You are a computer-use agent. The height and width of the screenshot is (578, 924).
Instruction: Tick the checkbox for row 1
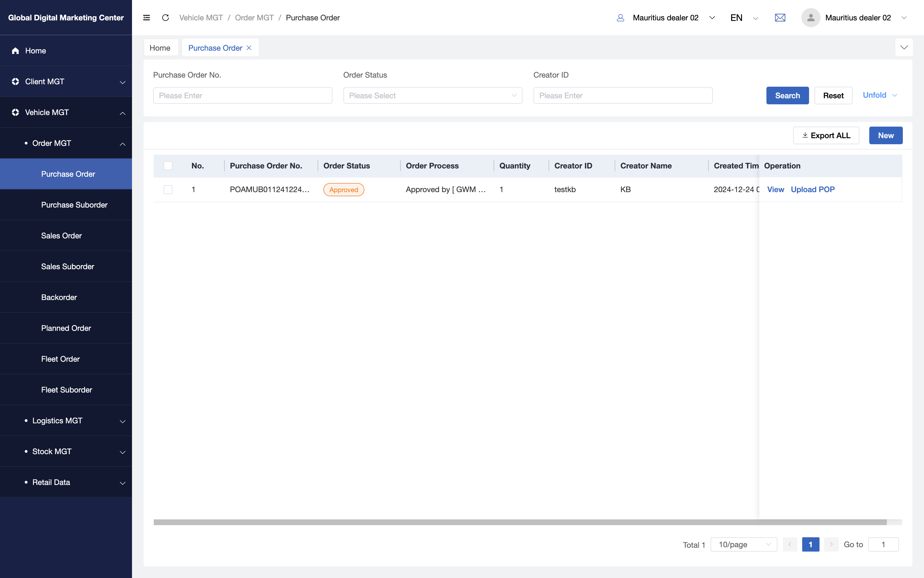tap(168, 190)
